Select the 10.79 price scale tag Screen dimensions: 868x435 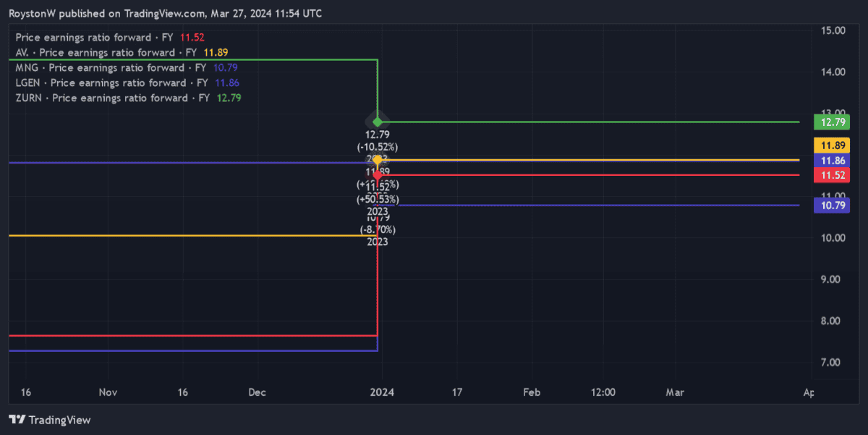pos(830,206)
